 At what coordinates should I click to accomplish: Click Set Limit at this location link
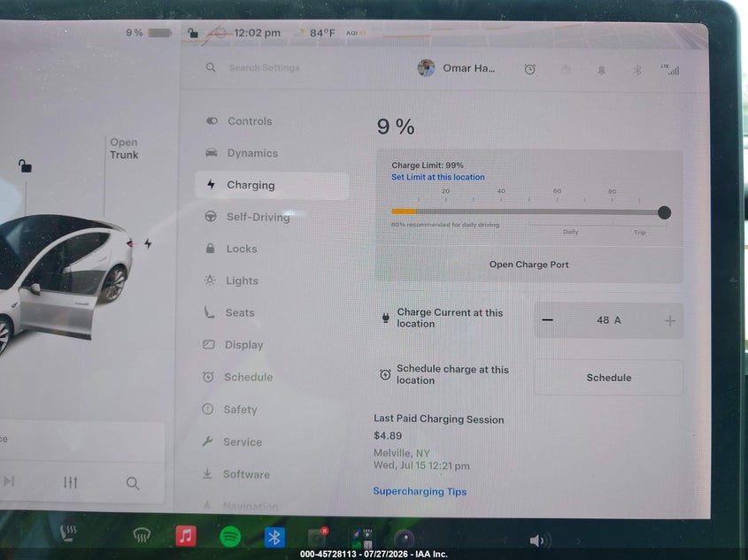[x=438, y=177]
